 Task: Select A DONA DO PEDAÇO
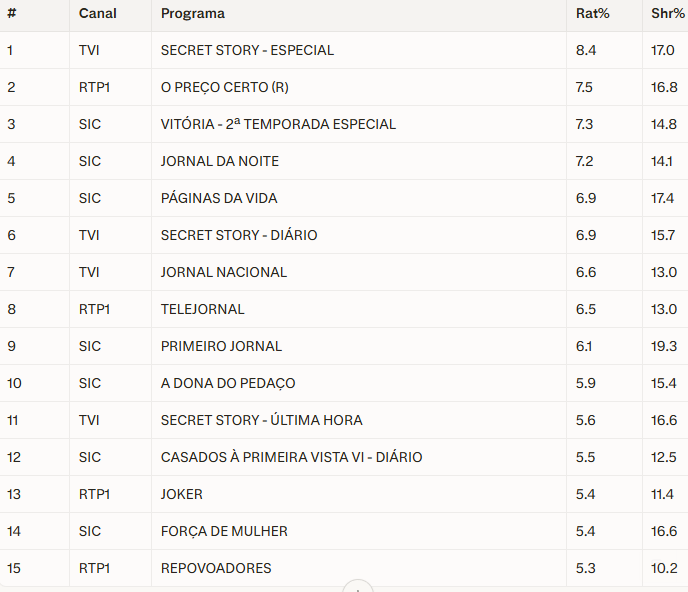coord(228,383)
